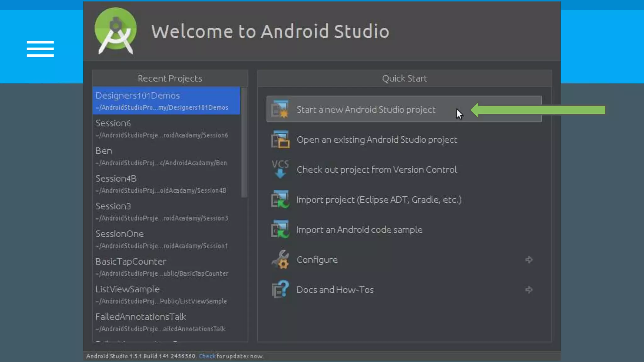Click the Import project icon
The height and width of the screenshot is (362, 644).
(x=280, y=199)
